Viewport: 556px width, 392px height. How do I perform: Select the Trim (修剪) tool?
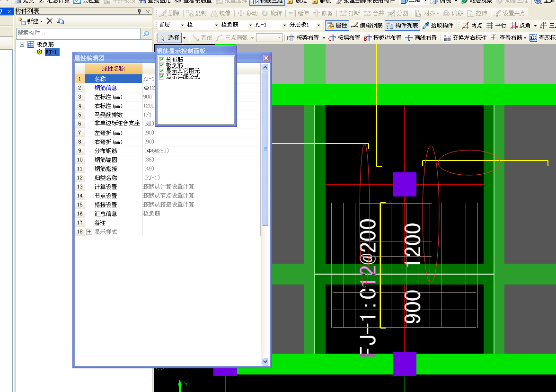click(x=323, y=13)
